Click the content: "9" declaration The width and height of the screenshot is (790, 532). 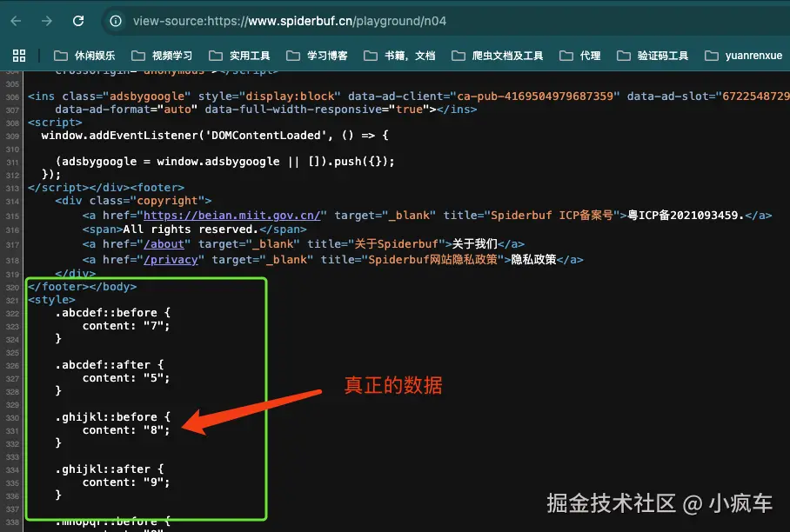click(x=126, y=482)
